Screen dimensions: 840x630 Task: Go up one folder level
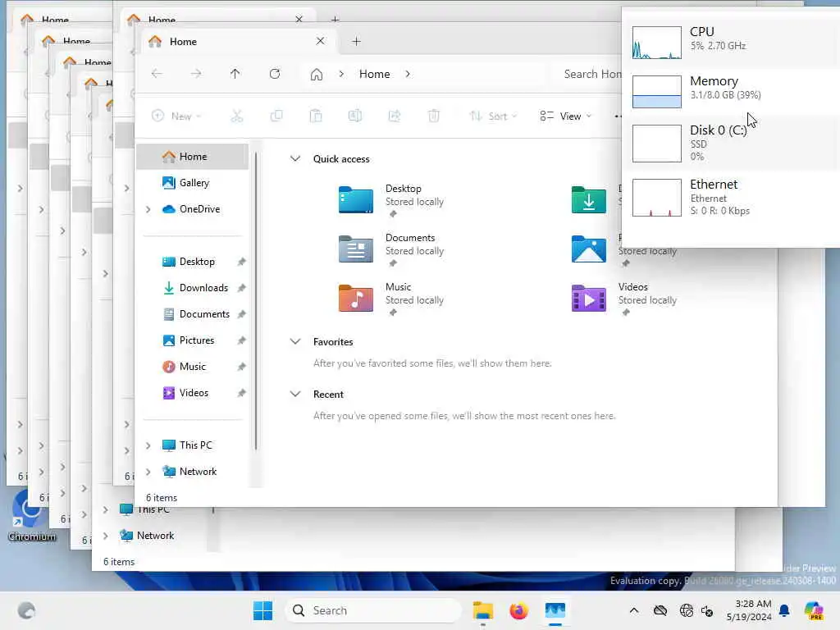(x=235, y=74)
